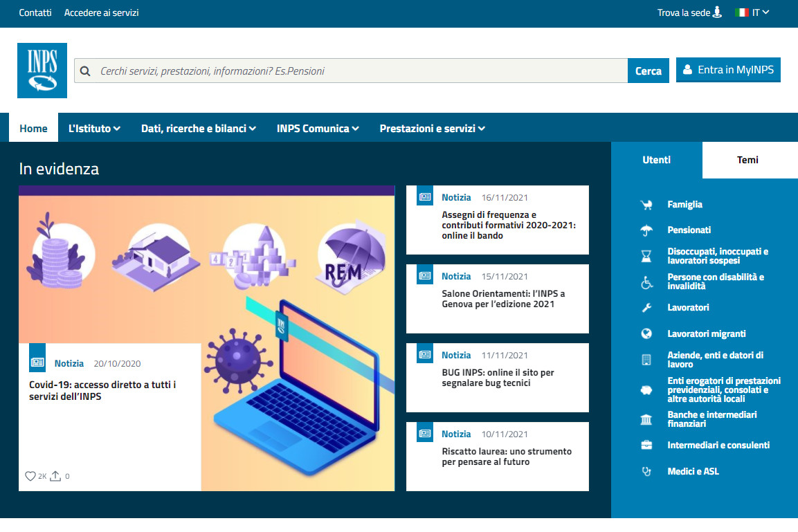This screenshot has height=532, width=798.
Task: Open Enti erogatori di prestazioni previdenziali link
Action: [x=724, y=389]
